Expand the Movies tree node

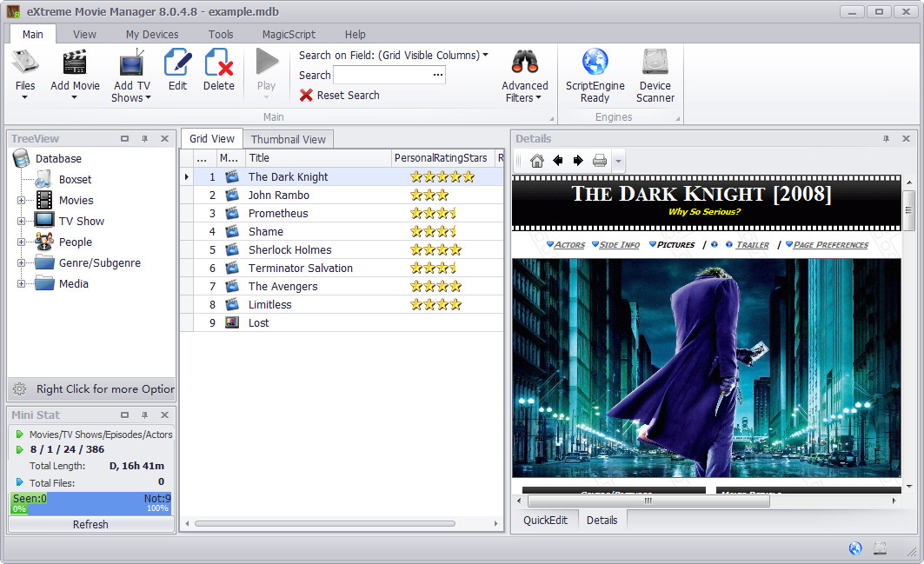pyautogui.click(x=21, y=201)
